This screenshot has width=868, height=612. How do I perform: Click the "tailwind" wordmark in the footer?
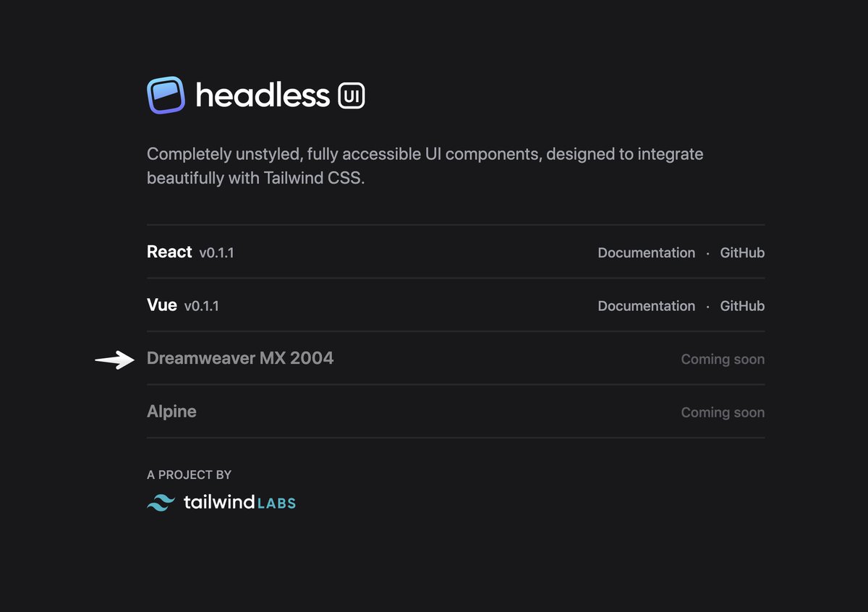[x=219, y=502]
